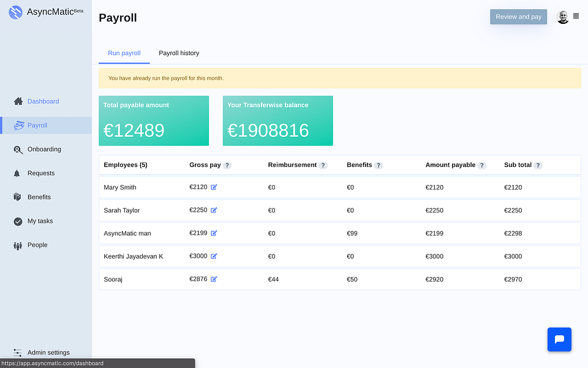
Task: Click the Transferwise balance card
Action: 278,121
